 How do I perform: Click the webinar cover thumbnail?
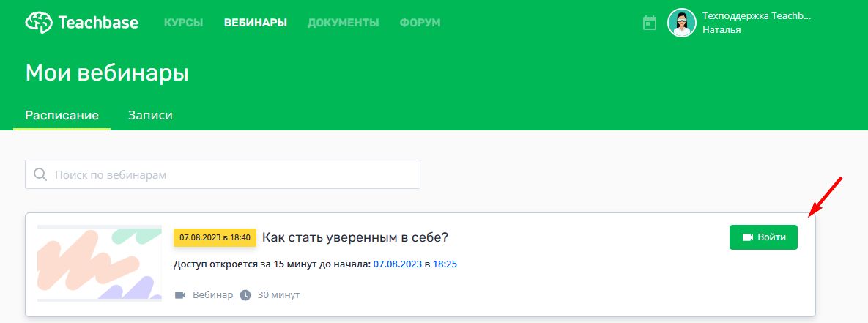100,263
